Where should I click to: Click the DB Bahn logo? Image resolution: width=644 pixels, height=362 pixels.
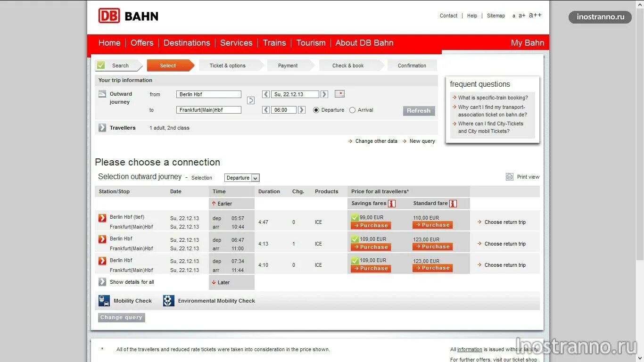tap(128, 16)
